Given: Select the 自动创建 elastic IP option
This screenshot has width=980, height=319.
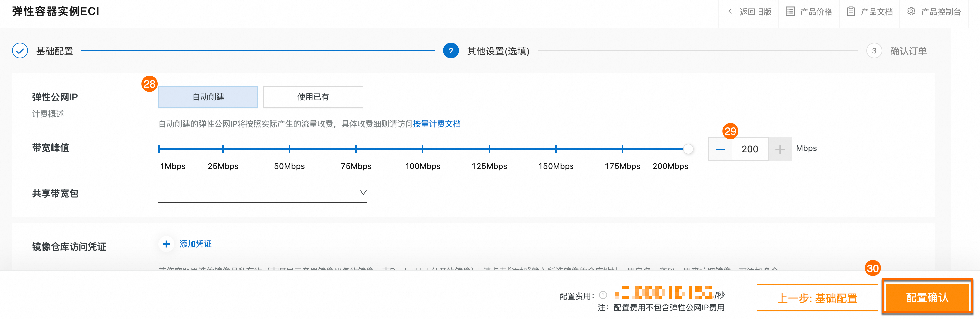Looking at the screenshot, I should pos(208,97).
